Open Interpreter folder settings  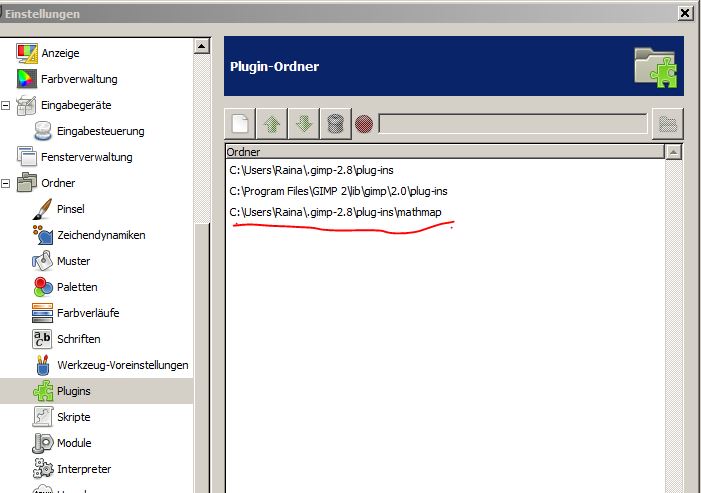[x=84, y=469]
